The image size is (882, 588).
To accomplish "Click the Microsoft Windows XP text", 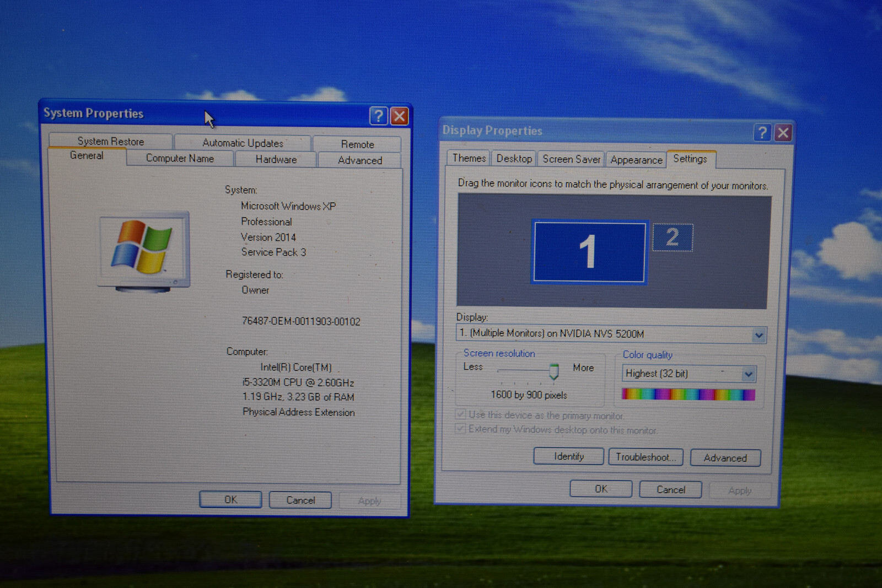I will click(288, 206).
